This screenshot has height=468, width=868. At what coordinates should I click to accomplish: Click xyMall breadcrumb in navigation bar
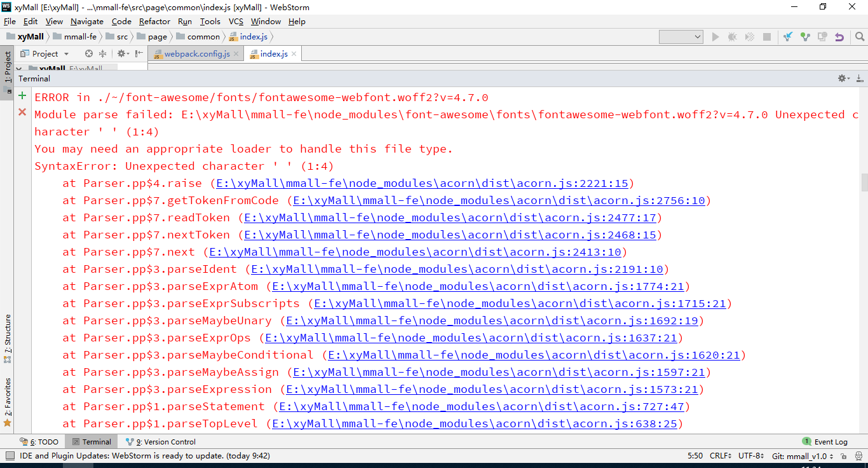25,37
